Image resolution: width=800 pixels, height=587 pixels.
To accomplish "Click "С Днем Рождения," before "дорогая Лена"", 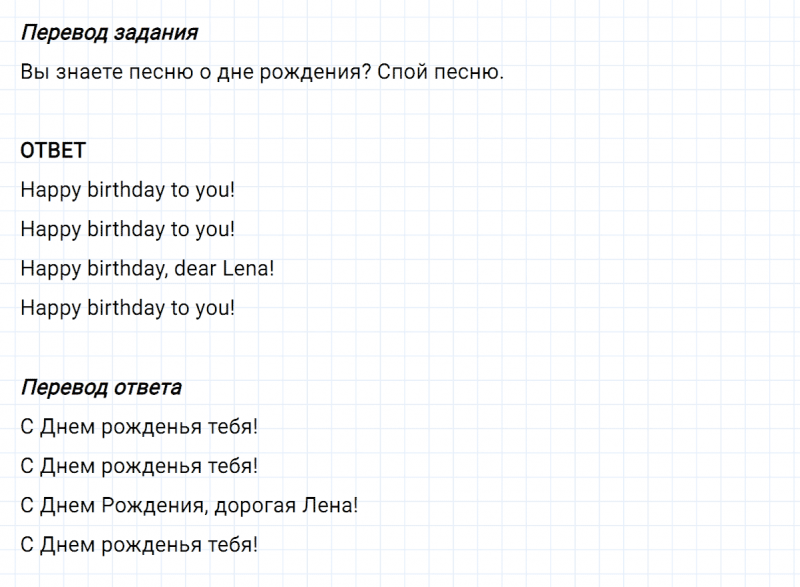I will (114, 506).
